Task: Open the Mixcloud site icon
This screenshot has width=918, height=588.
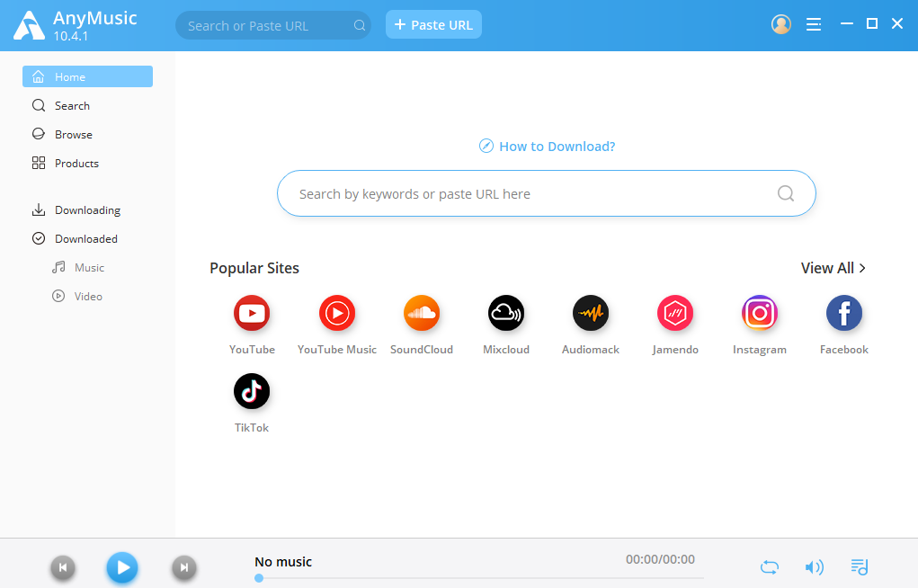Action: point(506,313)
